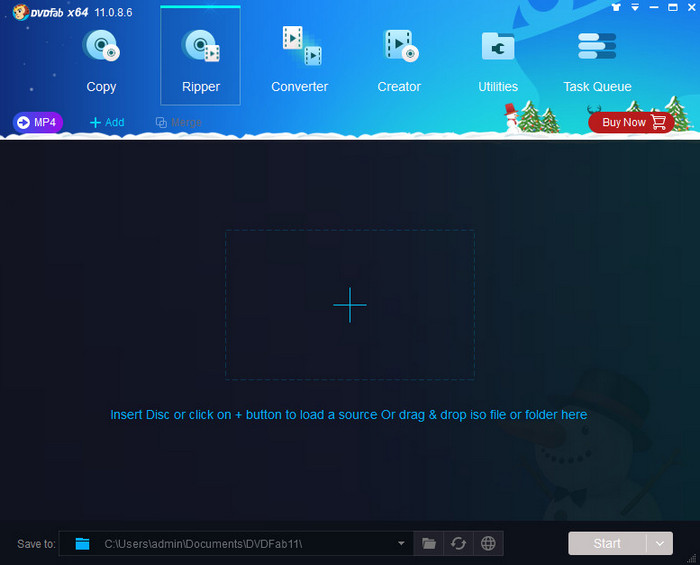Click the Buy Now button

click(x=631, y=122)
